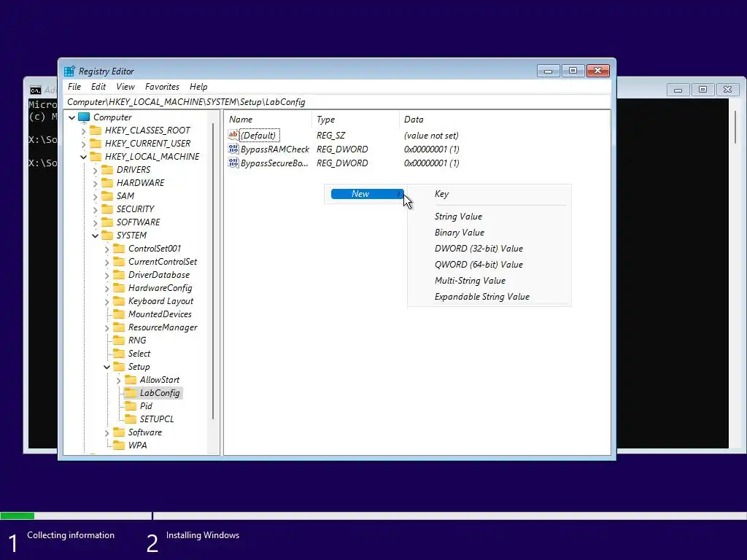The height and width of the screenshot is (560, 747).
Task: Click the HKEY_CURRENT_USER folder icon
Action: coord(96,144)
